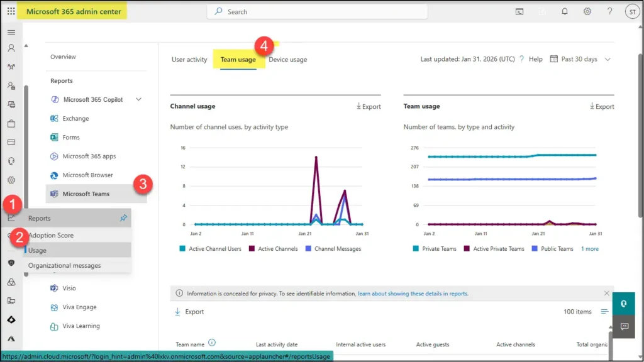
Task: Collapse the navigation pane with the hamburger icon
Action: (x=11, y=31)
